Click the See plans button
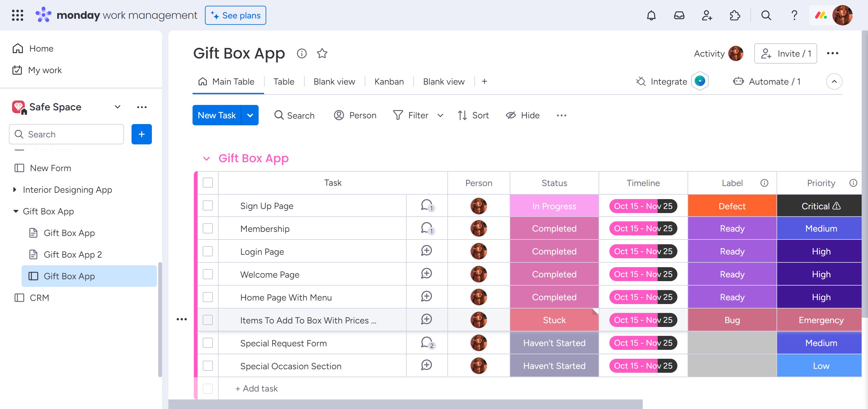 click(x=235, y=16)
